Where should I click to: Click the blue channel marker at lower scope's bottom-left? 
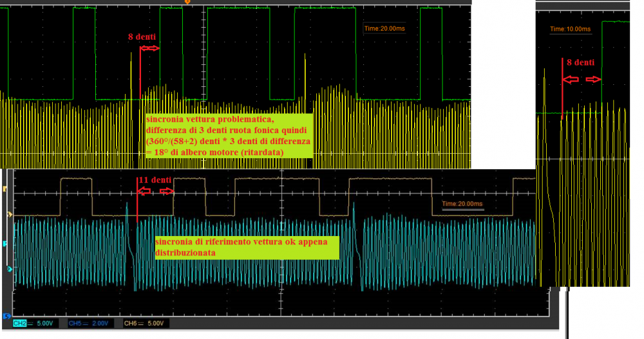pos(6,316)
